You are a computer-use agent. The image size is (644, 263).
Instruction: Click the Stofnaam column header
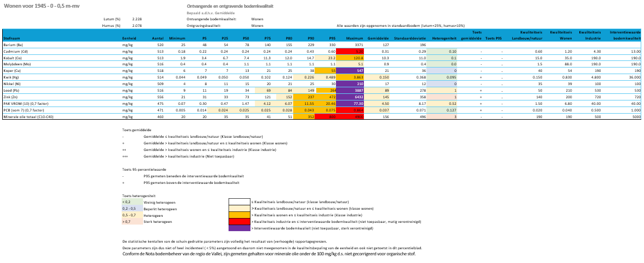coord(13,38)
